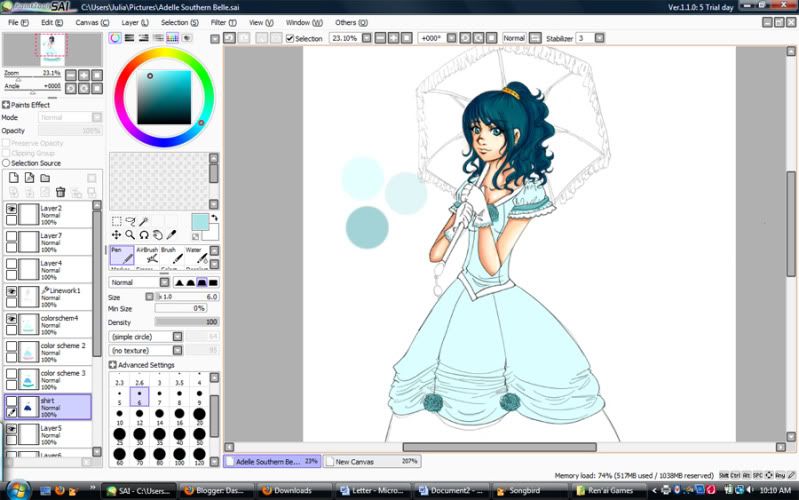Toggle the Selection checkbox in canvas toolbar
799x500 pixels.
tap(290, 39)
